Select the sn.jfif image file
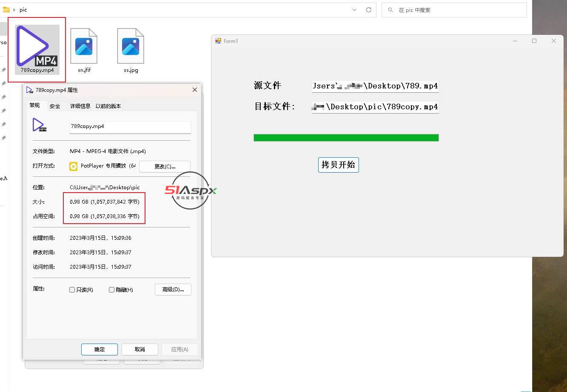The width and height of the screenshot is (567, 392). click(x=84, y=51)
